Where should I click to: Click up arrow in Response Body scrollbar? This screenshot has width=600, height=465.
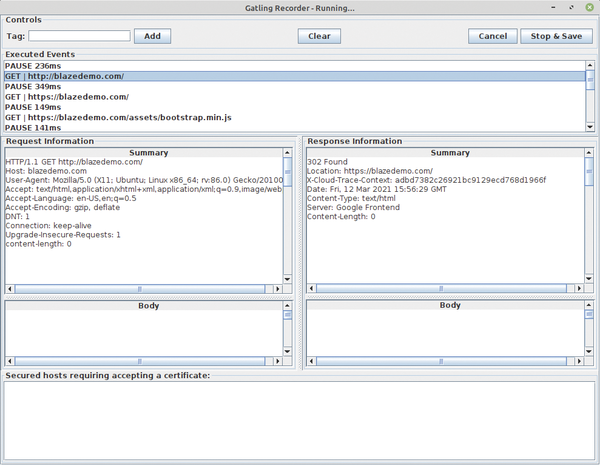point(589,305)
